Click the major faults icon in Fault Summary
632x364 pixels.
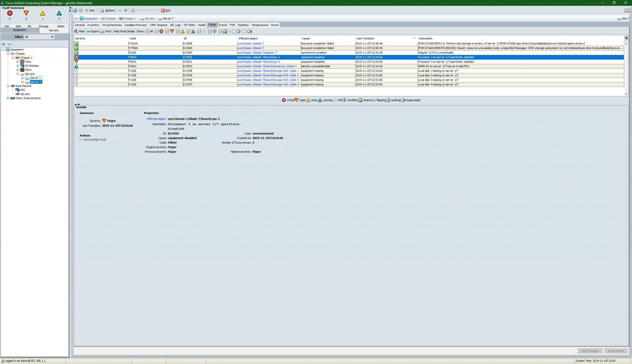(x=26, y=13)
